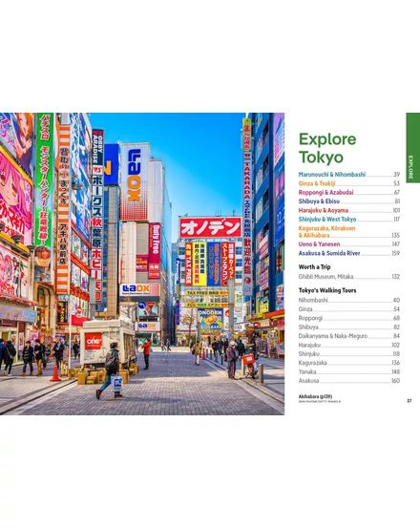This screenshot has height=528, width=420.
Task: Select the Asakusa walking tour entry
Action: pyautogui.click(x=349, y=381)
